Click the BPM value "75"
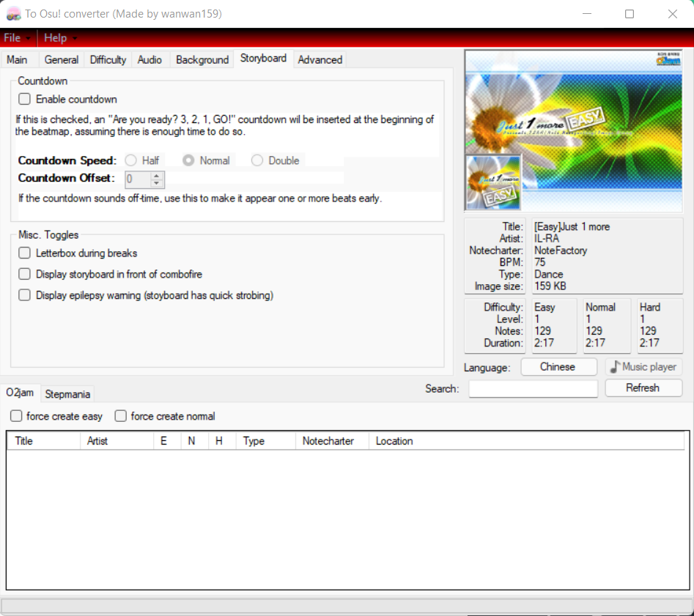 click(540, 262)
